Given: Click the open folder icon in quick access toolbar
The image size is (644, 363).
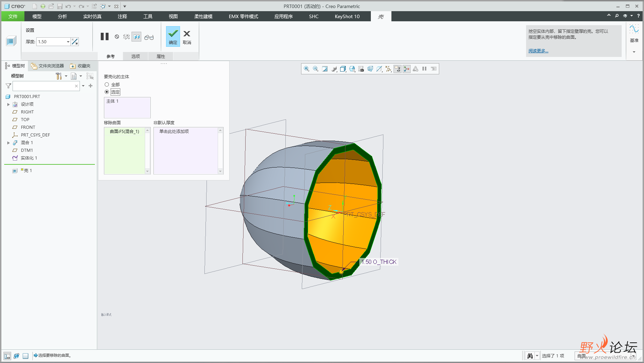Looking at the screenshot, I should click(x=51, y=6).
